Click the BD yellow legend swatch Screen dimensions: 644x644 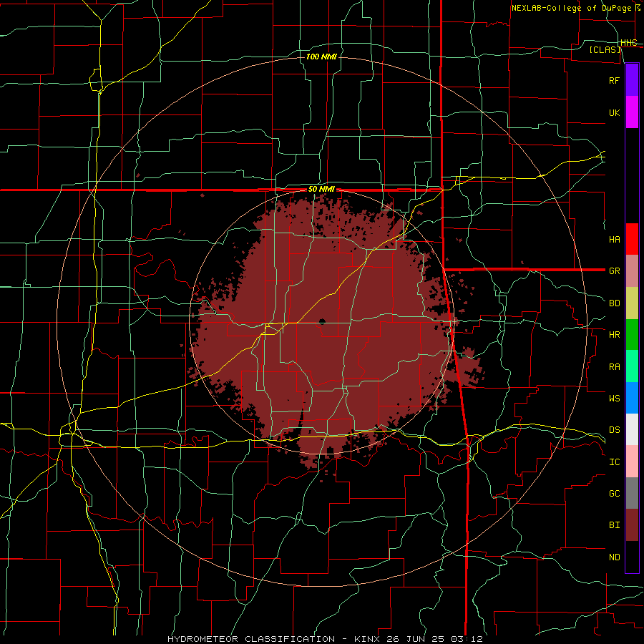632,303
